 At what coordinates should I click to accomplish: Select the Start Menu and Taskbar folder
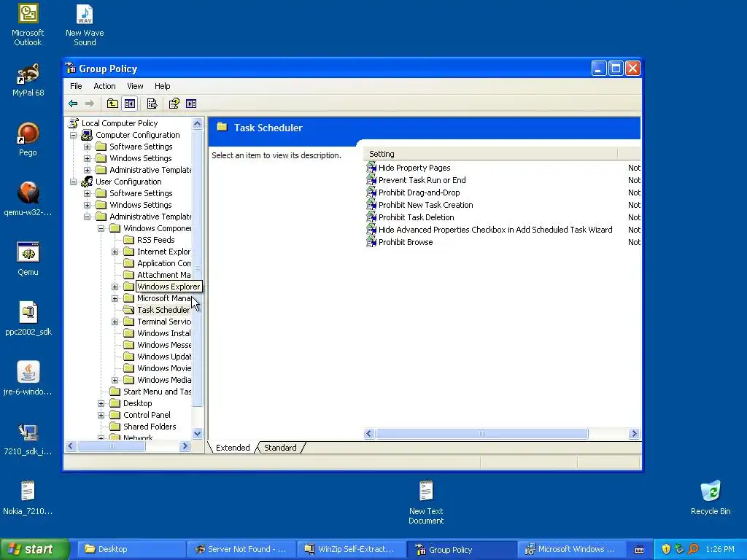click(x=158, y=392)
